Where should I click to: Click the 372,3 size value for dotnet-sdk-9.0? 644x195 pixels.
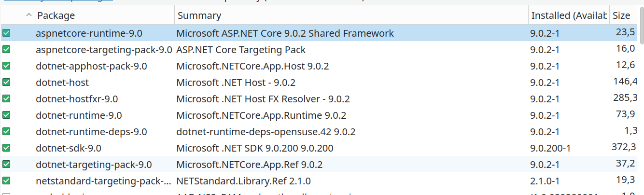[624, 147]
